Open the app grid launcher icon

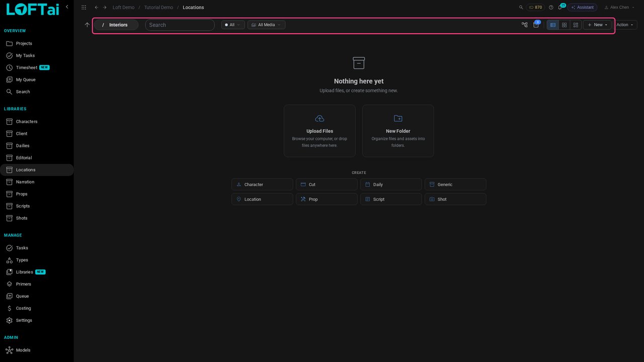tap(84, 8)
